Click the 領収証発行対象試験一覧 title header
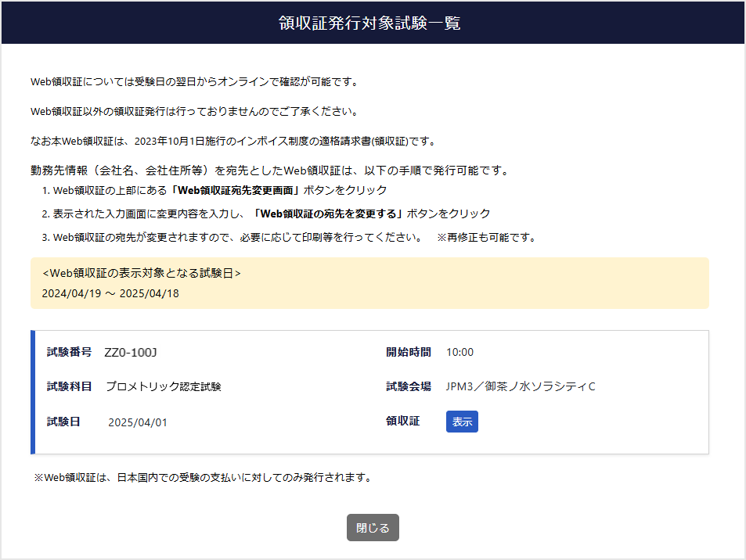The height and width of the screenshot is (560, 746). [x=373, y=23]
